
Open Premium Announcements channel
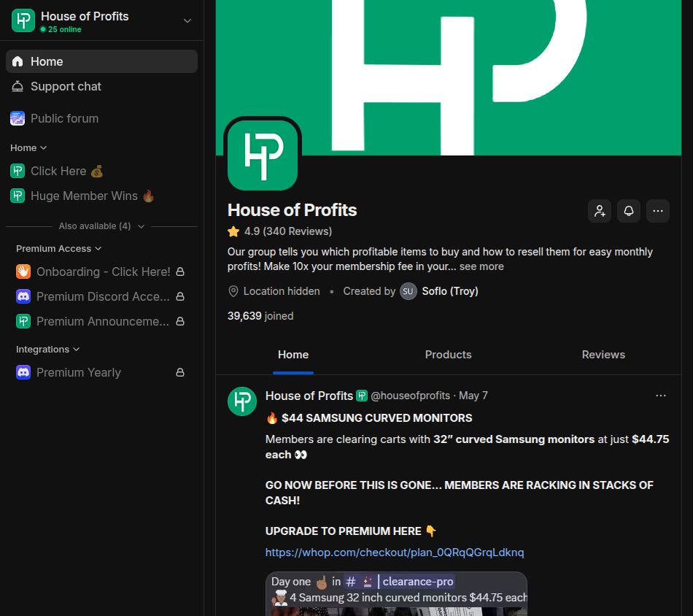coord(101,321)
